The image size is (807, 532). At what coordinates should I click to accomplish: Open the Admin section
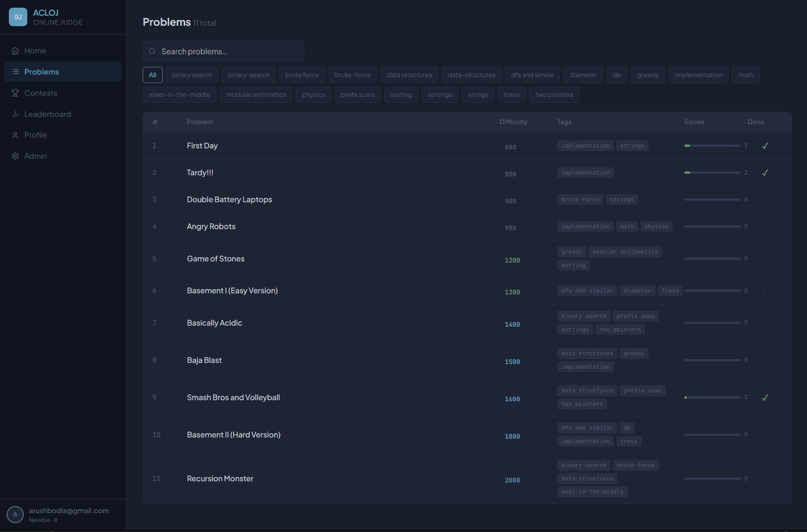pyautogui.click(x=63, y=156)
